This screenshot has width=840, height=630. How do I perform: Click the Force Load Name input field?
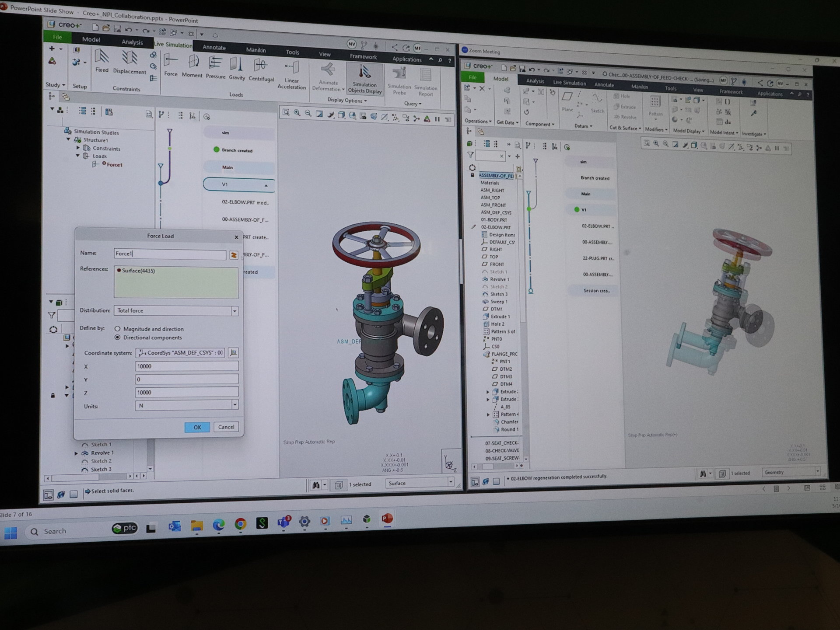(170, 254)
